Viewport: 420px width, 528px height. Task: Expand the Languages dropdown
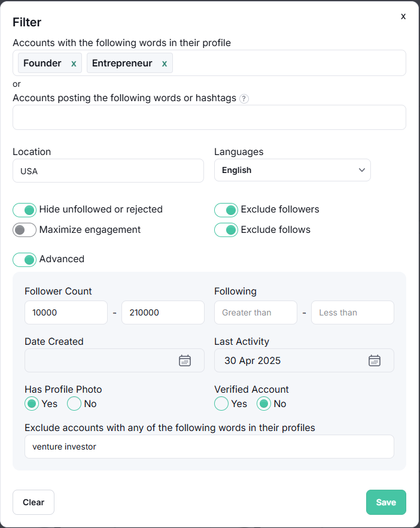coord(293,170)
